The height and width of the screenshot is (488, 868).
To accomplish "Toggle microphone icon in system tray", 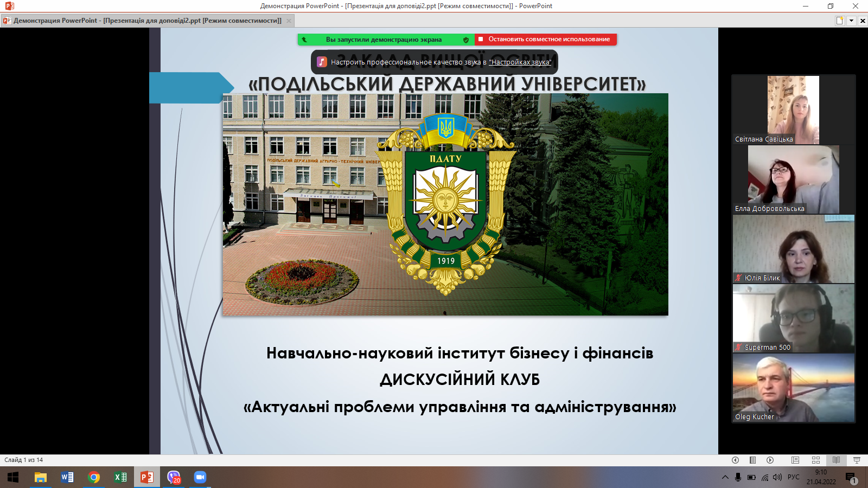I will [738, 477].
